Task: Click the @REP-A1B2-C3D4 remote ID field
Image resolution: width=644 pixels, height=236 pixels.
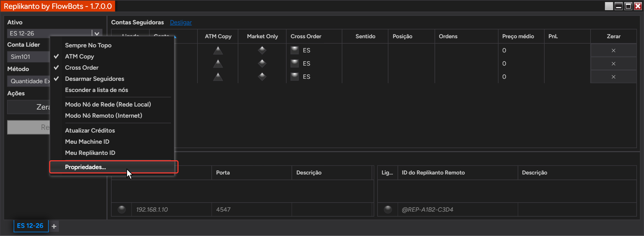Action: pos(458,210)
